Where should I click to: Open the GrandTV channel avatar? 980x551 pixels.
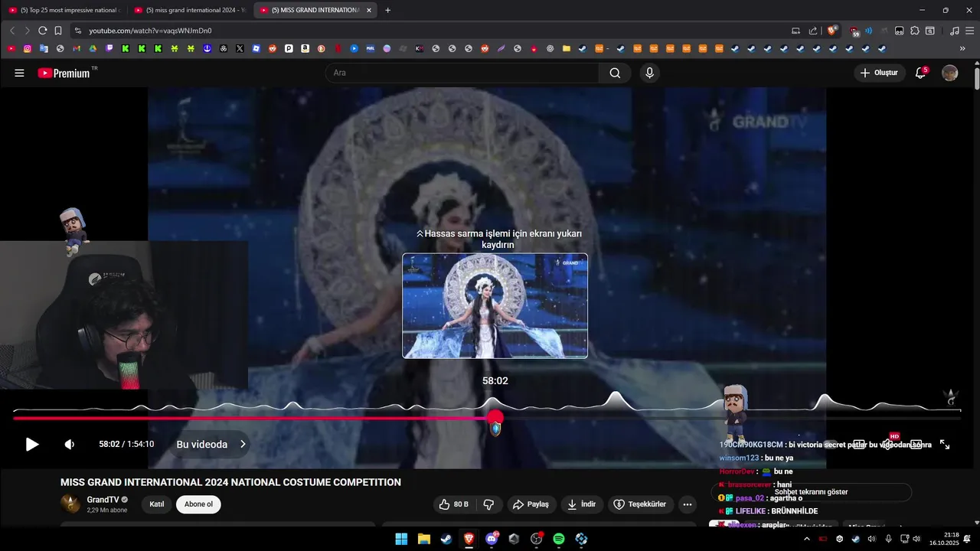[x=70, y=504]
